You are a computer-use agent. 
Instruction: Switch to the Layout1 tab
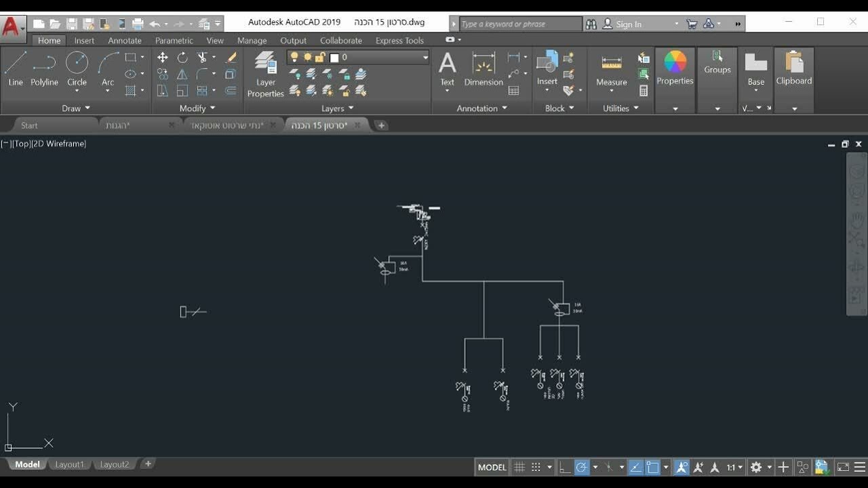[69, 464]
